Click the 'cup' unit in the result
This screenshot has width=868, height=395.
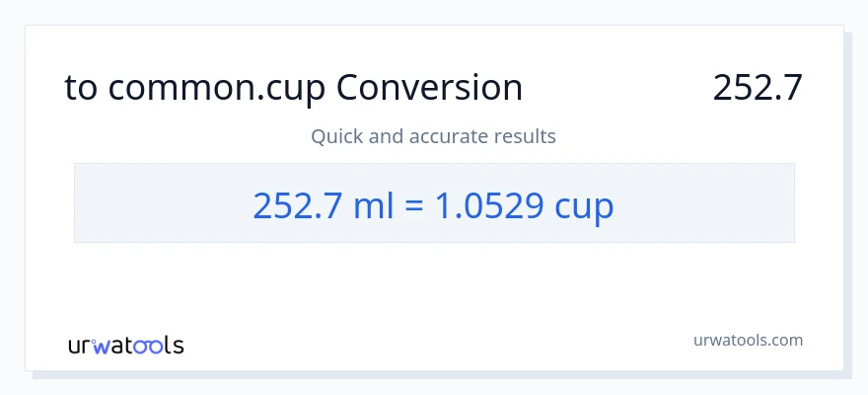point(584,204)
